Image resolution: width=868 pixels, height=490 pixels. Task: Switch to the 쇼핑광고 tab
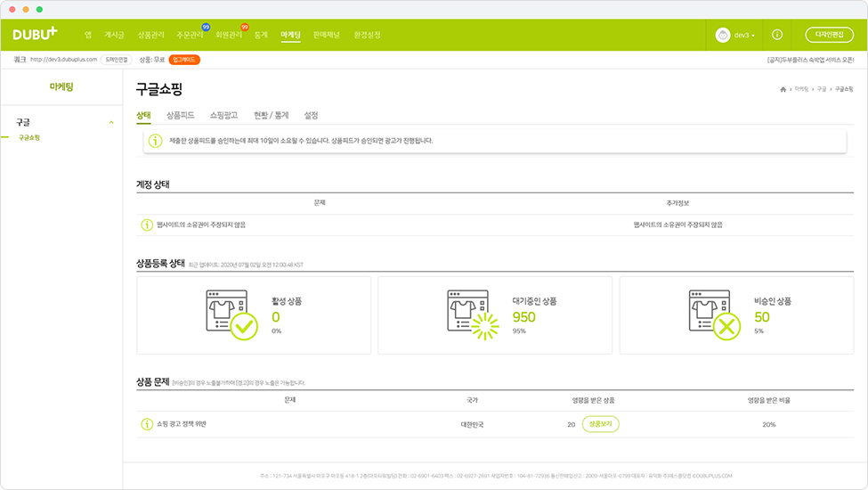point(223,115)
